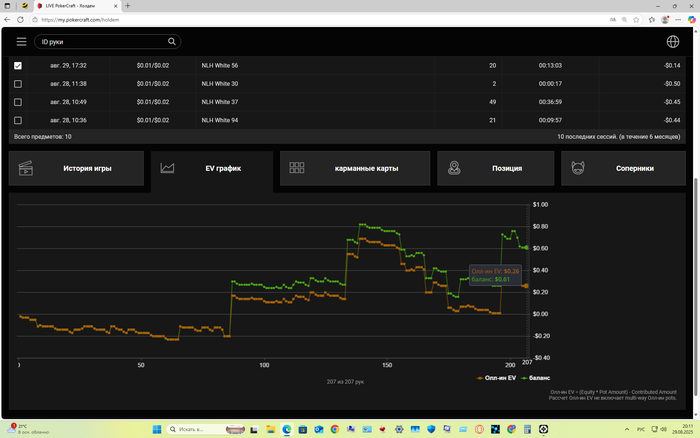Open the tab actions menu icon
Viewport: 700px width, 438px height.
coord(7,6)
